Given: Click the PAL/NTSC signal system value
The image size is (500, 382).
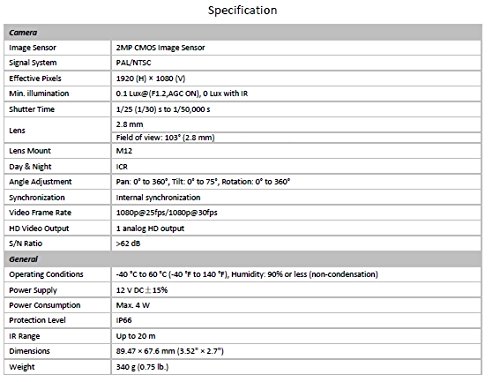Looking at the screenshot, I should [133, 63].
